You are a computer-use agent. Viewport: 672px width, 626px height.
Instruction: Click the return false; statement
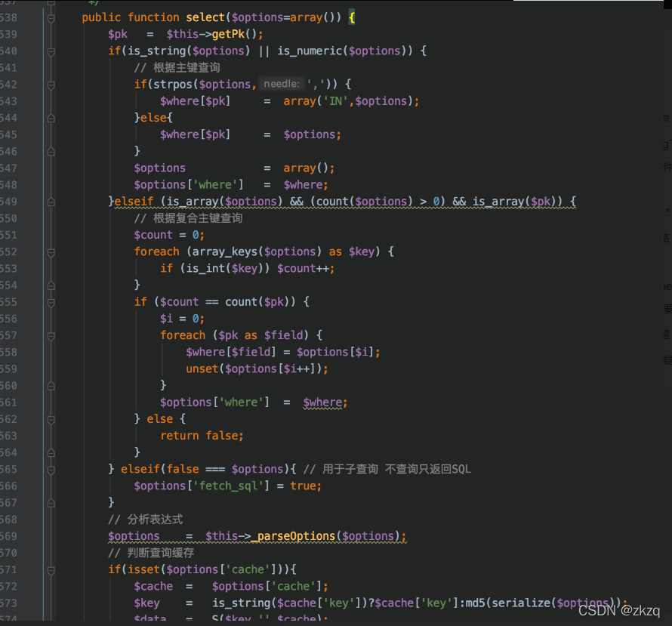pos(202,436)
